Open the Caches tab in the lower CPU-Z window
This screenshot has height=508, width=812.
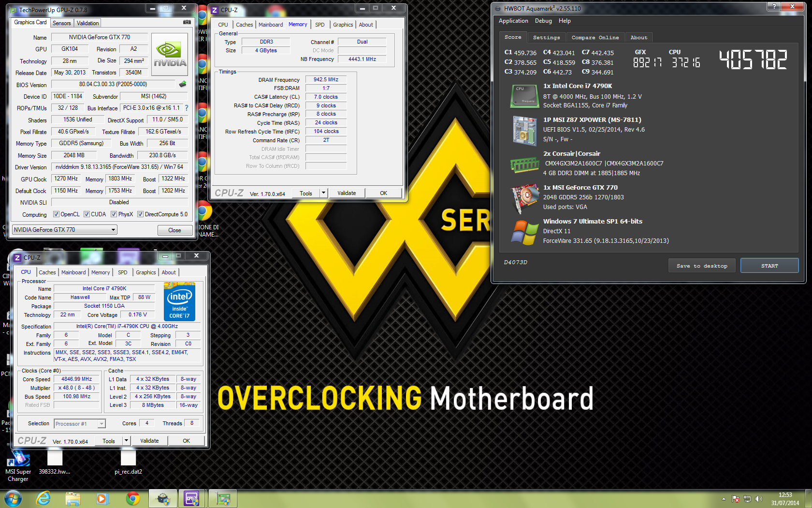(47, 272)
